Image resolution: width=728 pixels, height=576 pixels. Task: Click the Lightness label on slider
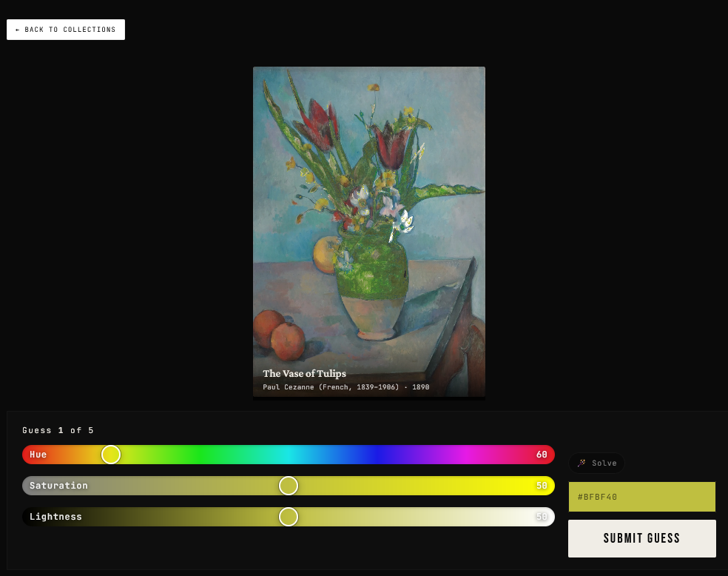tap(55, 517)
